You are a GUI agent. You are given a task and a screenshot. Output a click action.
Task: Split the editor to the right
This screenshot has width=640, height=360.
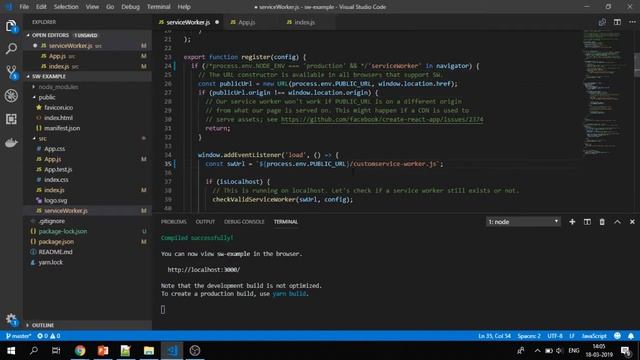[617, 22]
